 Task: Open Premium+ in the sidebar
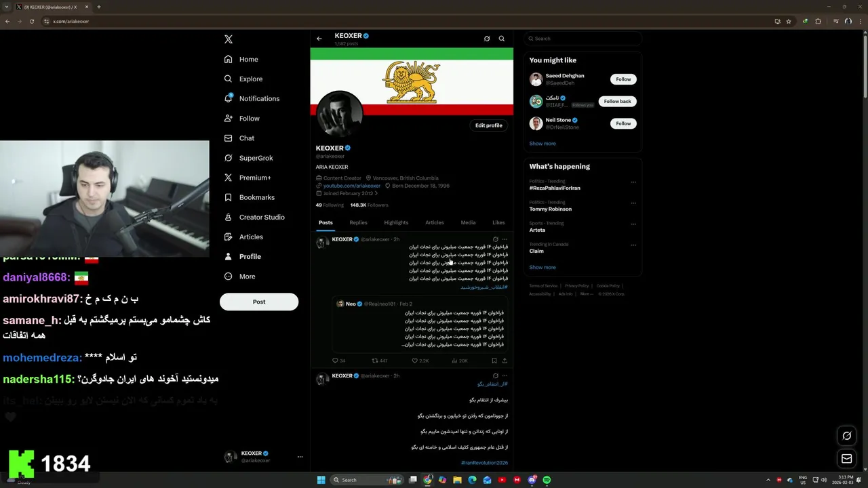click(x=248, y=178)
